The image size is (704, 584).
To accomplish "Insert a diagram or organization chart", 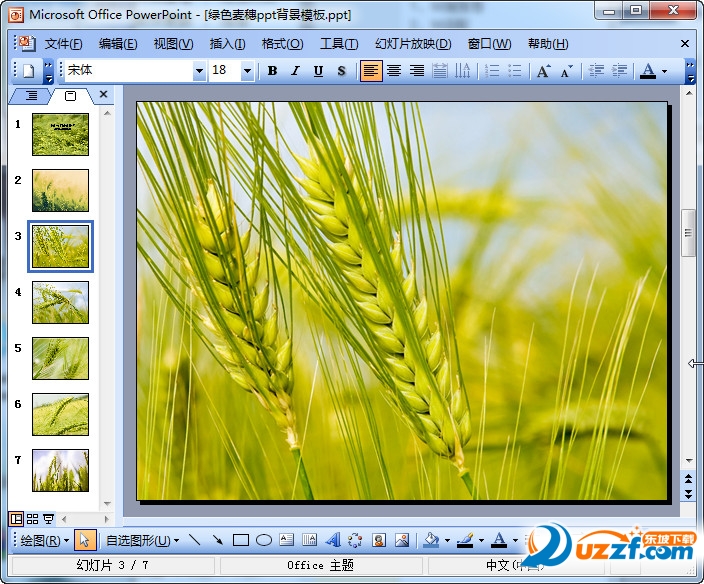I will point(355,540).
